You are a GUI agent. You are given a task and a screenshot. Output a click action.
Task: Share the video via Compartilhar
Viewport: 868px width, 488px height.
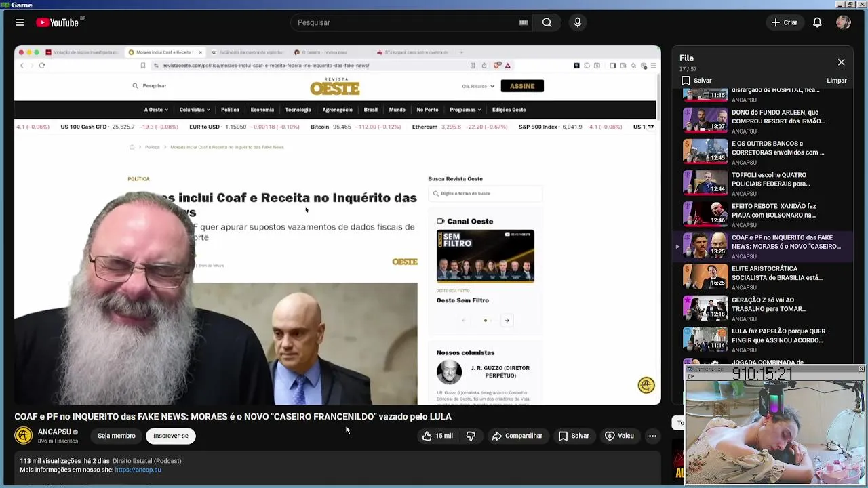pos(517,436)
